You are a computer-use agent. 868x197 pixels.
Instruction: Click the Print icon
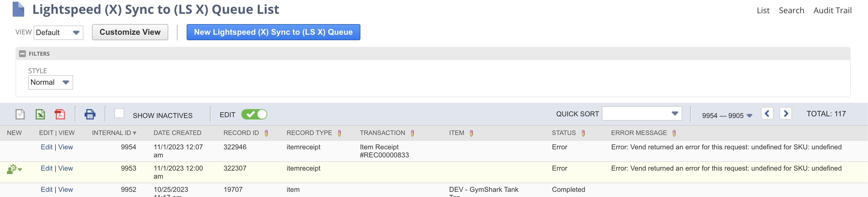pyautogui.click(x=90, y=114)
